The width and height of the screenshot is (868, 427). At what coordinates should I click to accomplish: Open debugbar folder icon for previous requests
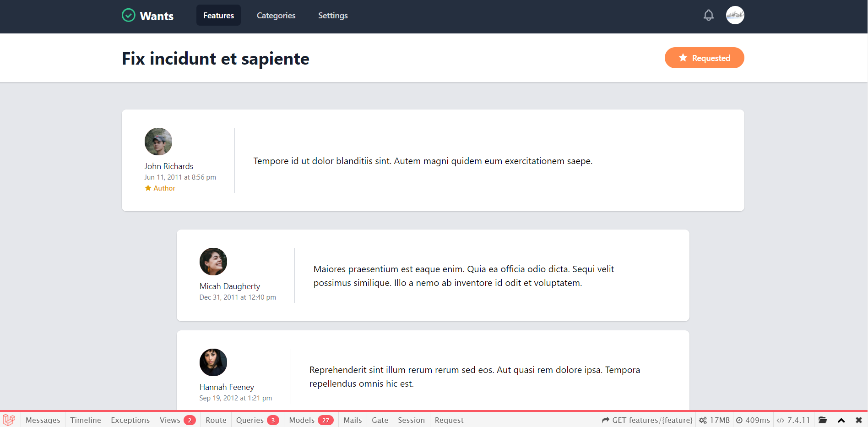click(x=823, y=420)
